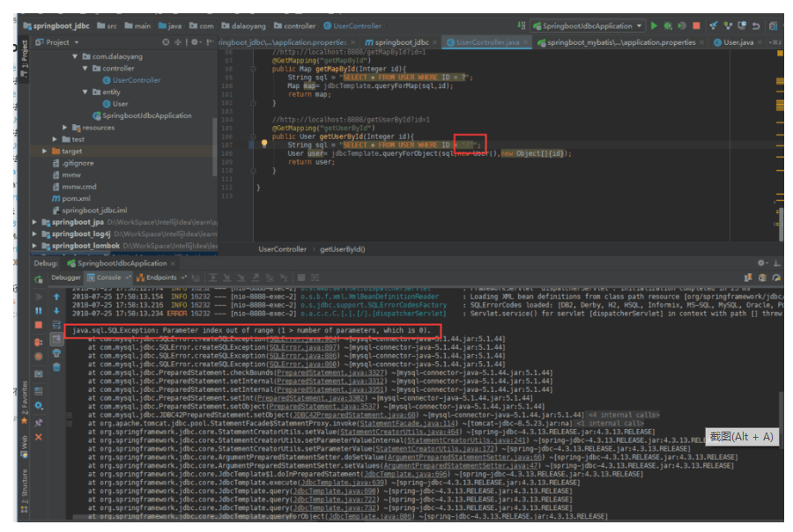Rerun SpringbootJdbcApplication in Debug panel
The width and height of the screenshot is (793, 532).
[39, 279]
